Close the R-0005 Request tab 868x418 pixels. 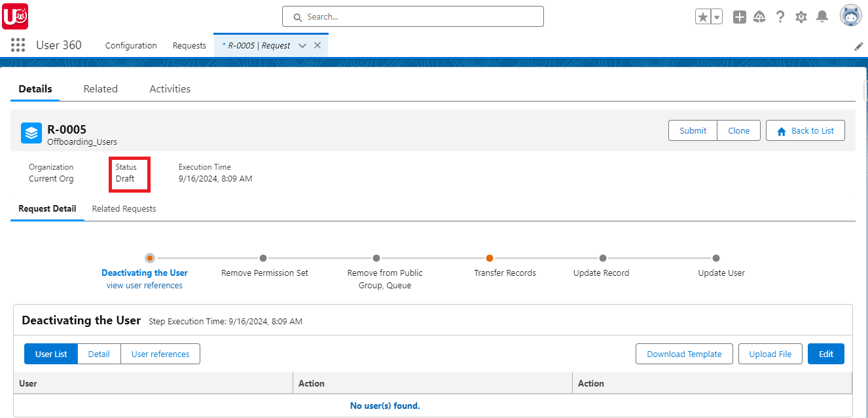317,45
